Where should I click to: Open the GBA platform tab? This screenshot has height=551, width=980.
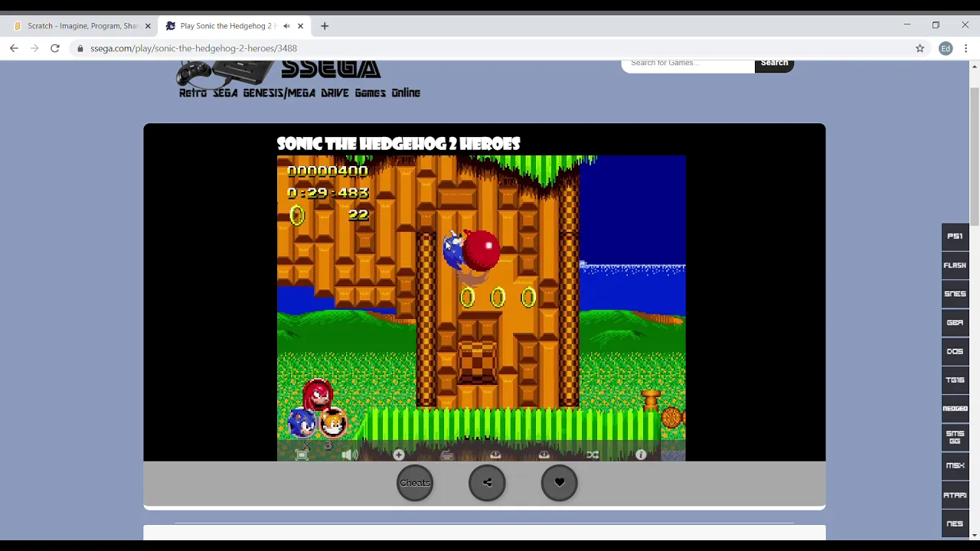coord(955,322)
